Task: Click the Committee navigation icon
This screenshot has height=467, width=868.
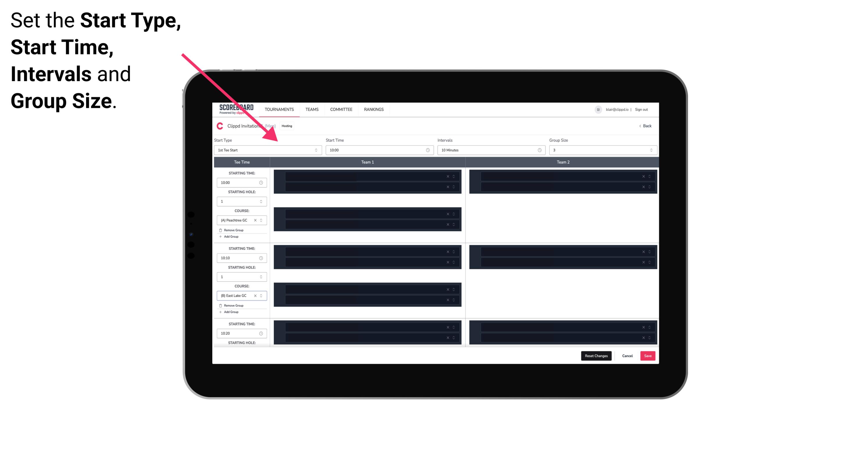Action: [x=340, y=109]
